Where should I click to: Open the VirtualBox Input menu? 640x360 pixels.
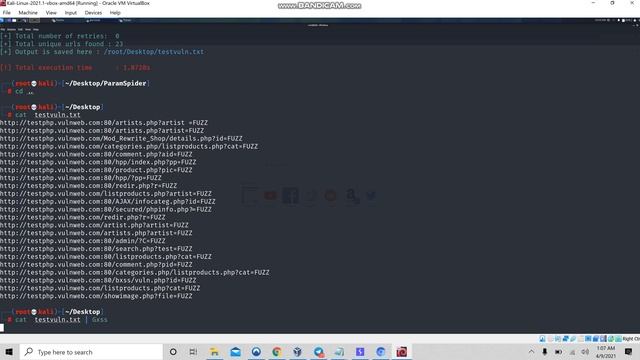click(71, 13)
